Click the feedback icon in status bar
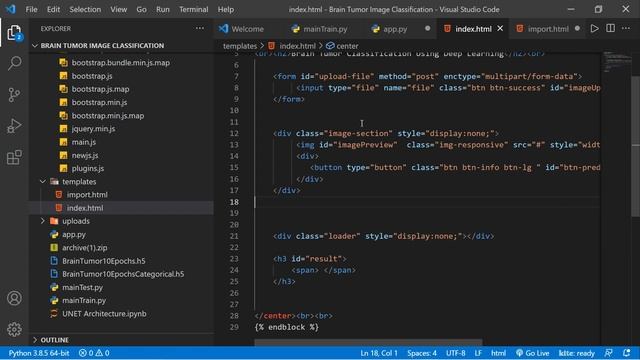Screen dimensions: 640x360 (609, 353)
